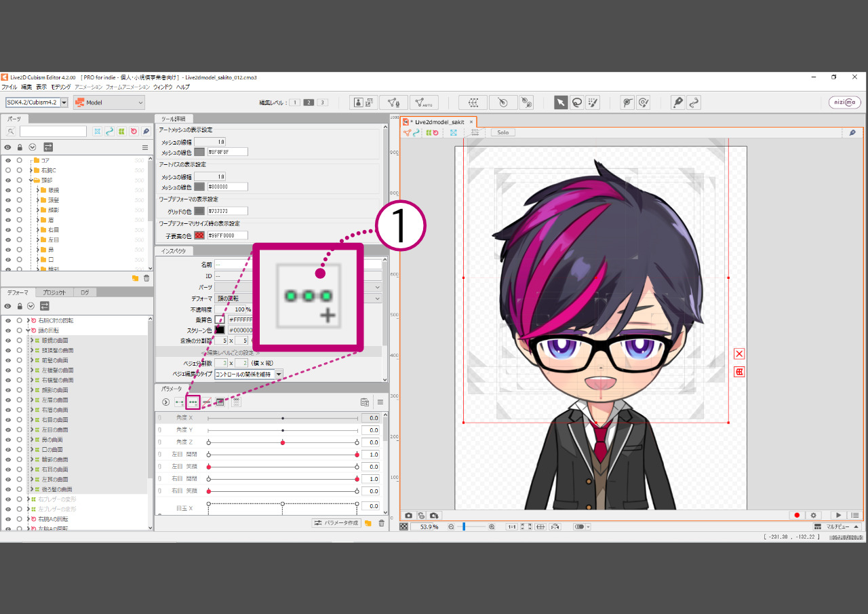Click the マルチビュー button
The width and height of the screenshot is (868, 614).
837,526
